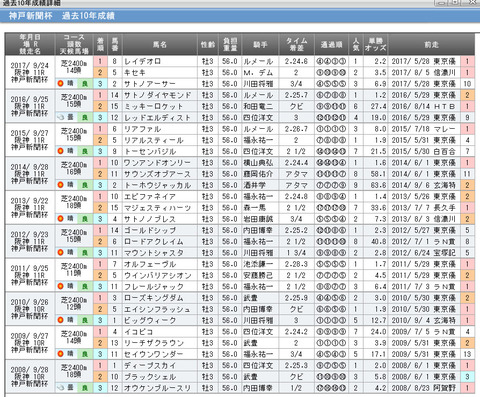The height and width of the screenshot is (397, 480).
Task: Select horse name エピファネイア
Action: (x=150, y=197)
